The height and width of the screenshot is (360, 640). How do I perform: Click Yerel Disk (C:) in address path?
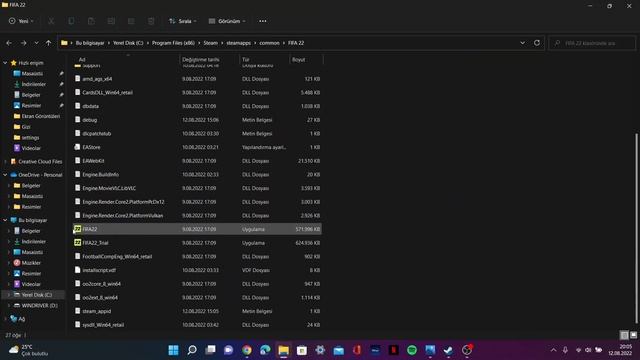[128, 43]
